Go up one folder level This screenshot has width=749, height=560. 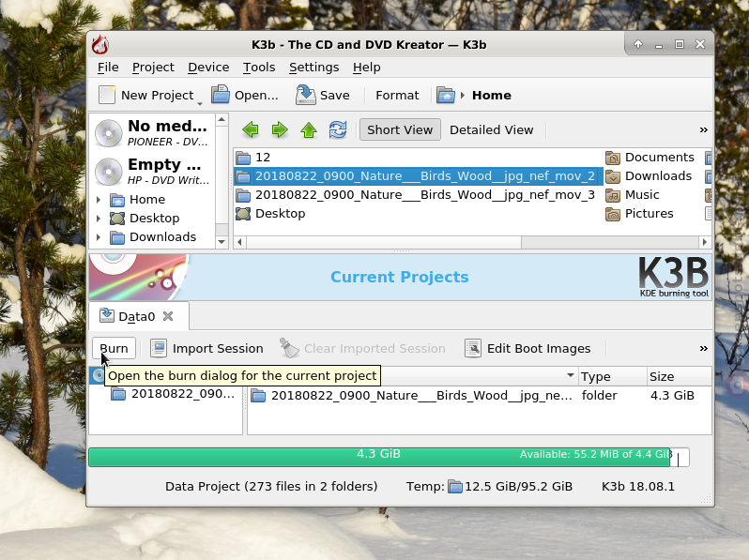click(309, 129)
